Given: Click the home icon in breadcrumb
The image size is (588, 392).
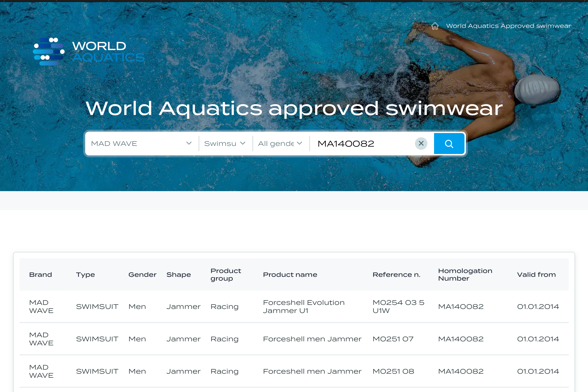Looking at the screenshot, I should point(435,26).
